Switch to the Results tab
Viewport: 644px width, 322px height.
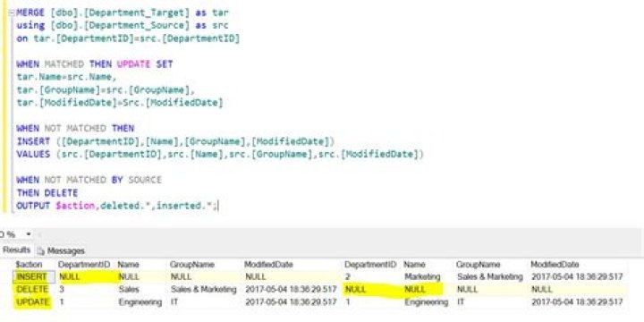(x=16, y=250)
